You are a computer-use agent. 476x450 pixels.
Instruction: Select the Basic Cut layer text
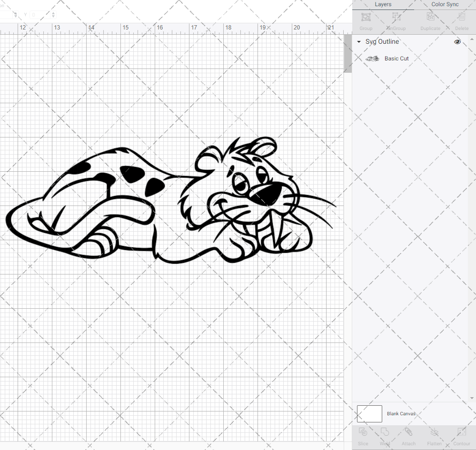[397, 59]
